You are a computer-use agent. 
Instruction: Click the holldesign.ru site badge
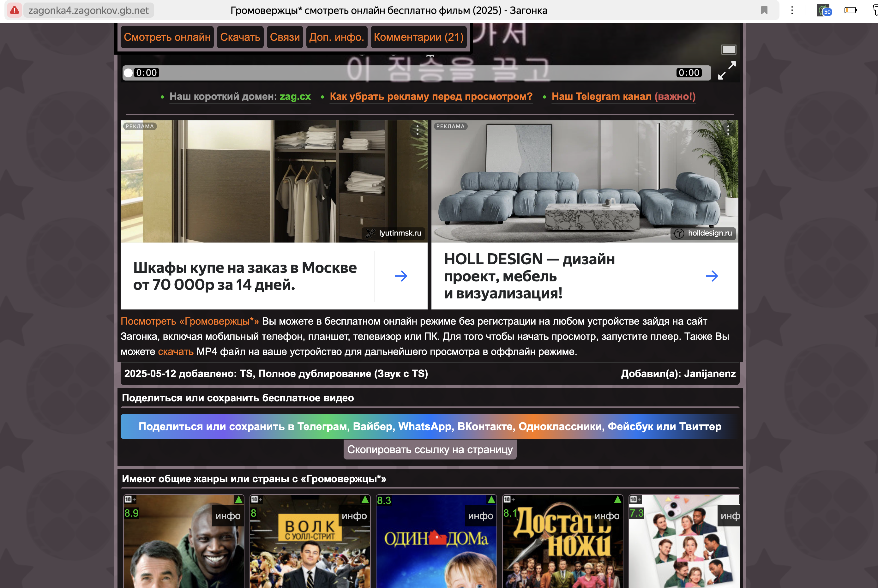[703, 233]
